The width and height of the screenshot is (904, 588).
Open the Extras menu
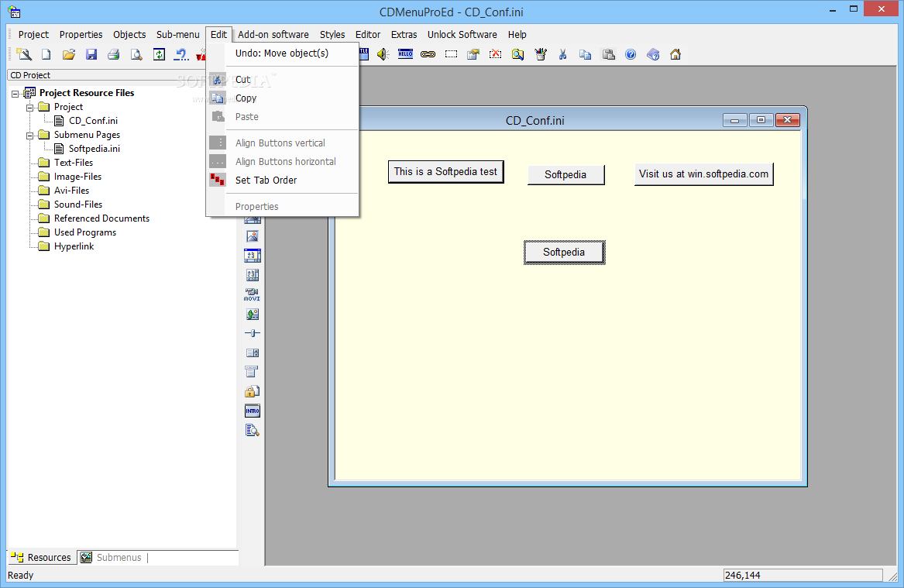point(404,35)
